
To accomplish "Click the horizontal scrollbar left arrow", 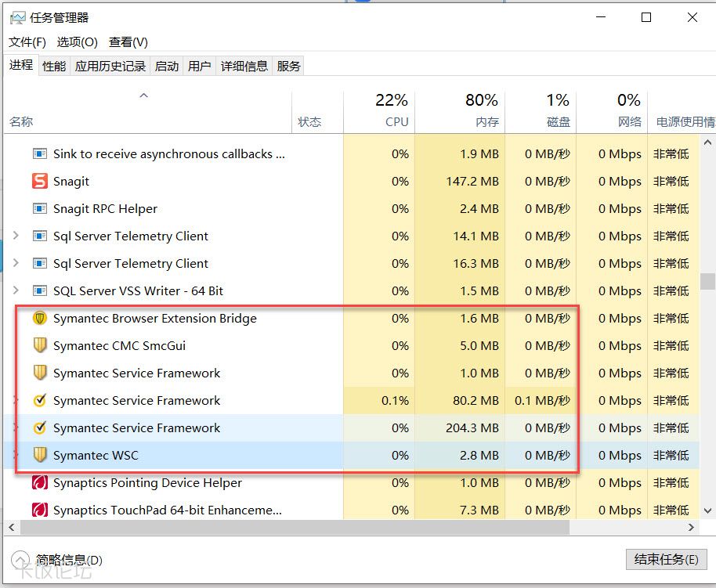I will coord(12,527).
